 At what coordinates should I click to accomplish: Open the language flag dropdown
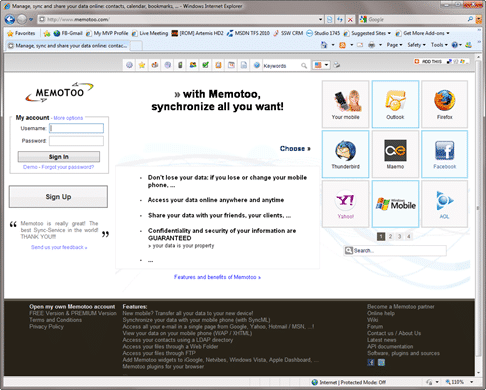(x=321, y=65)
